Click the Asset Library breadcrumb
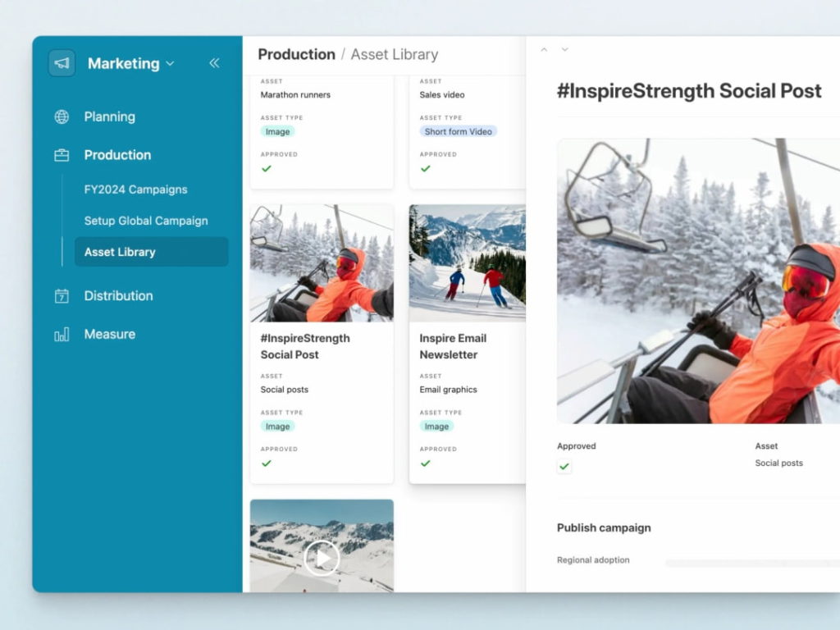Viewport: 840px width, 630px height. coord(394,54)
